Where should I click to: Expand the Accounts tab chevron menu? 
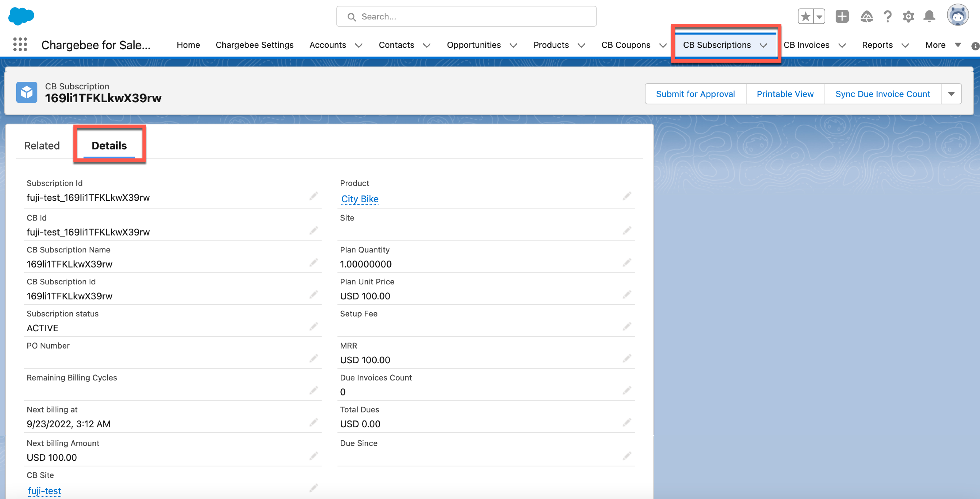358,45
